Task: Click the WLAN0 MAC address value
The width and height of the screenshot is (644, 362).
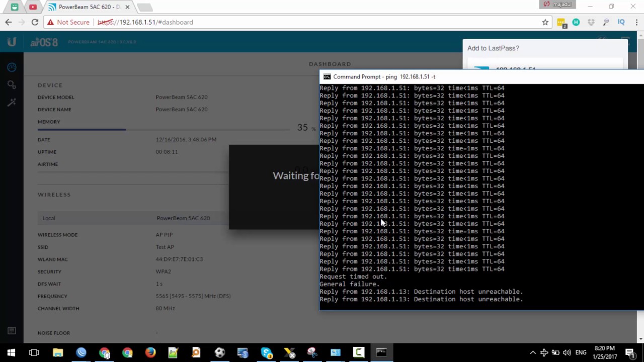Action: point(179,259)
